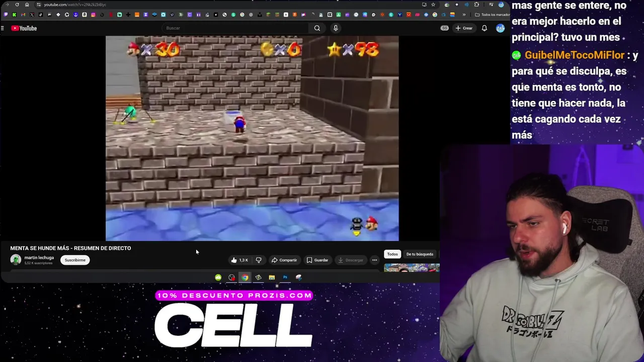Select the Todos filter chip

tap(392, 254)
